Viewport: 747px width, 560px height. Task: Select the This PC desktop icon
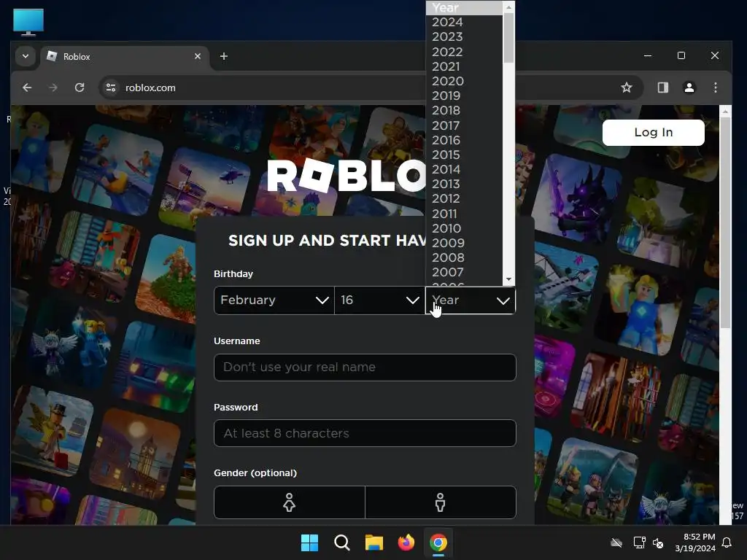click(x=28, y=22)
